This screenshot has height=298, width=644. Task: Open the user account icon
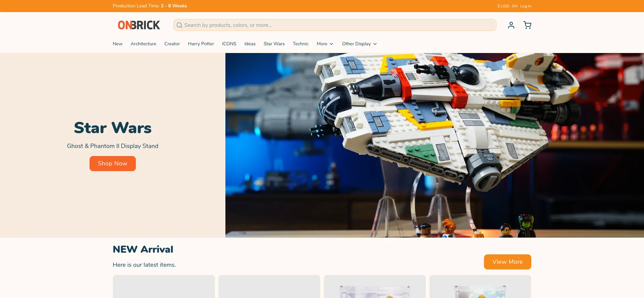tap(511, 25)
